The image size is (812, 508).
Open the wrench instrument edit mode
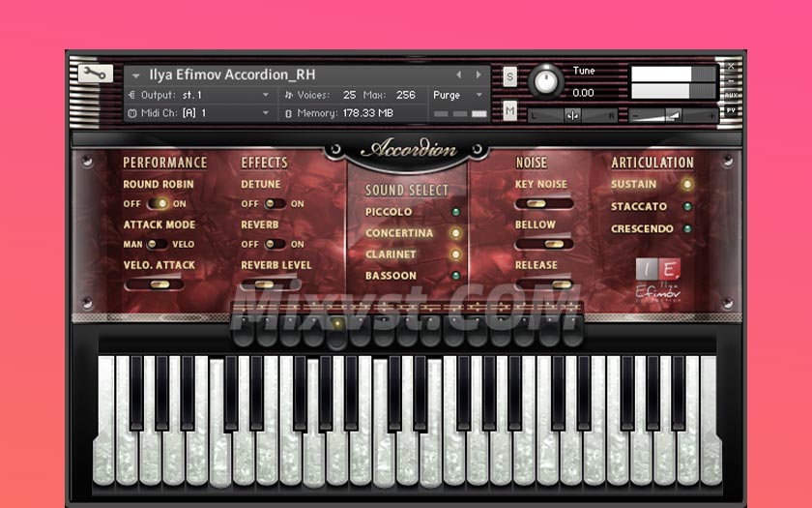point(96,74)
